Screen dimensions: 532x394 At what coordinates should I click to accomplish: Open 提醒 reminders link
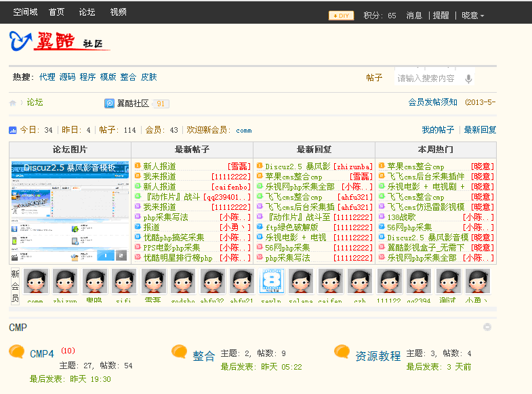tap(441, 16)
